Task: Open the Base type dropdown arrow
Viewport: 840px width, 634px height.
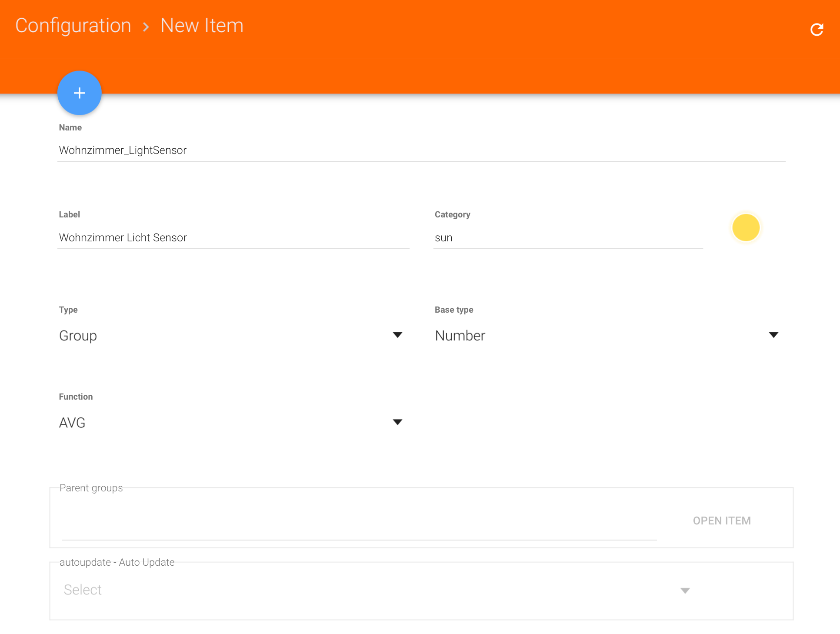Action: point(773,335)
